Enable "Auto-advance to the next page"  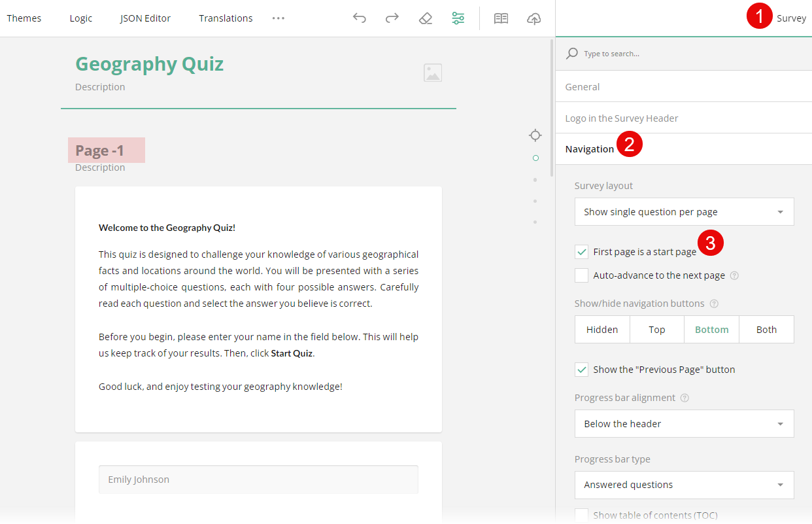point(581,275)
